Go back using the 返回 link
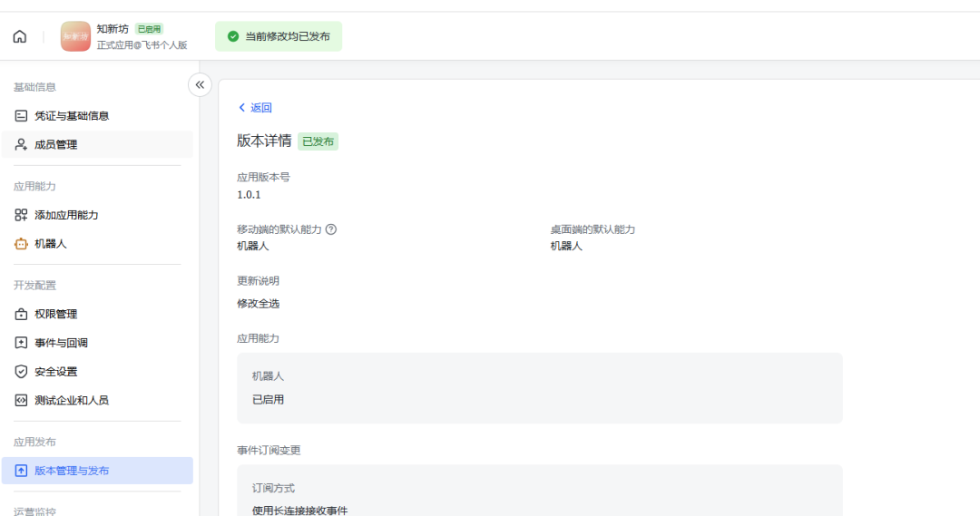The width and height of the screenshot is (980, 516). tap(255, 108)
